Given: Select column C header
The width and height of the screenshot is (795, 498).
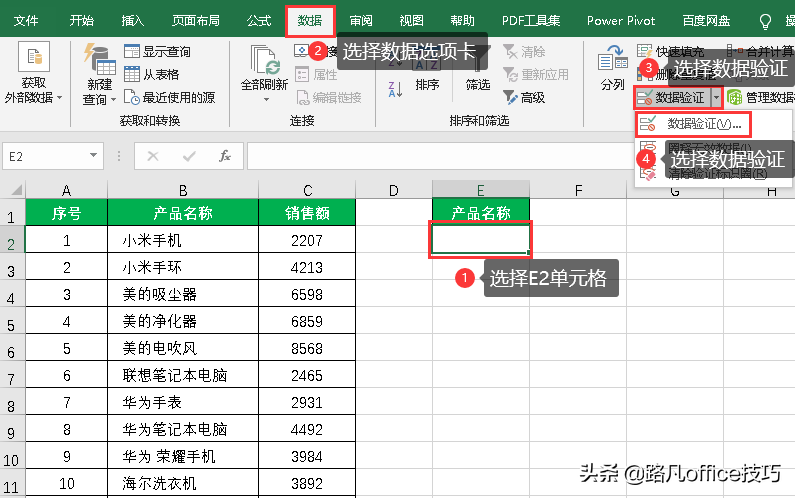Looking at the screenshot, I should (307, 190).
